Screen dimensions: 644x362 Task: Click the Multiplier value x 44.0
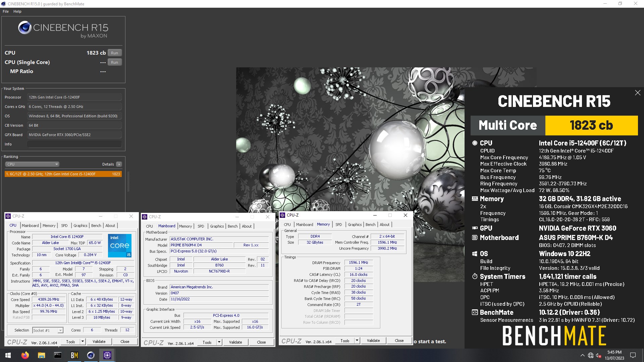point(49,306)
